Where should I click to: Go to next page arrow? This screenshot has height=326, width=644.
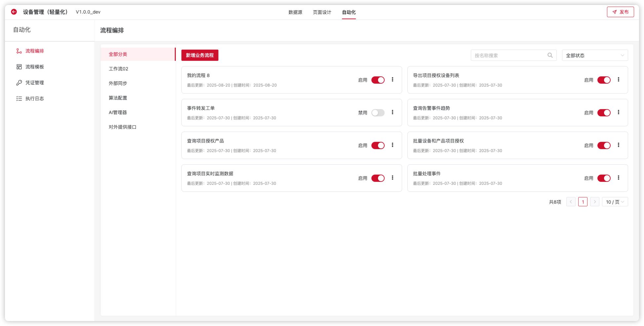594,202
